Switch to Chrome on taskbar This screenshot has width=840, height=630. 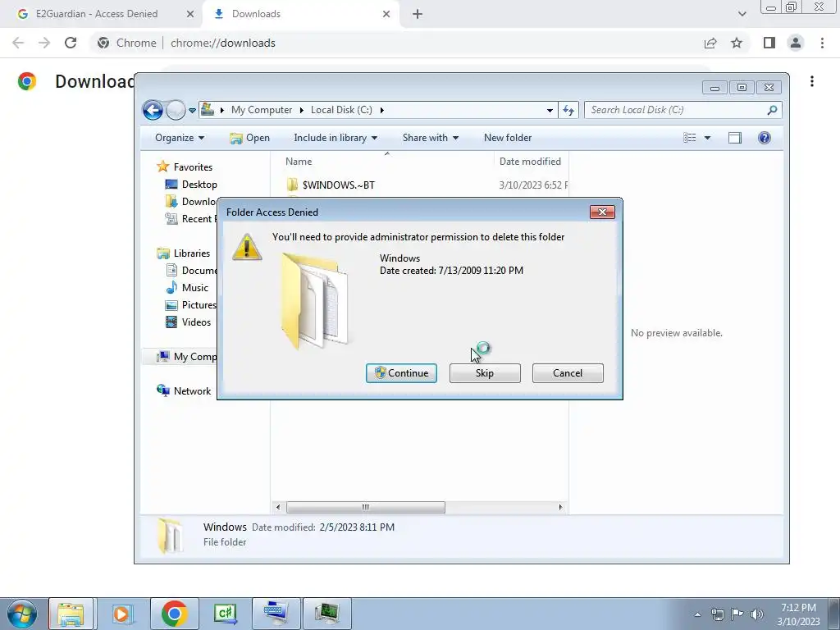[174, 614]
